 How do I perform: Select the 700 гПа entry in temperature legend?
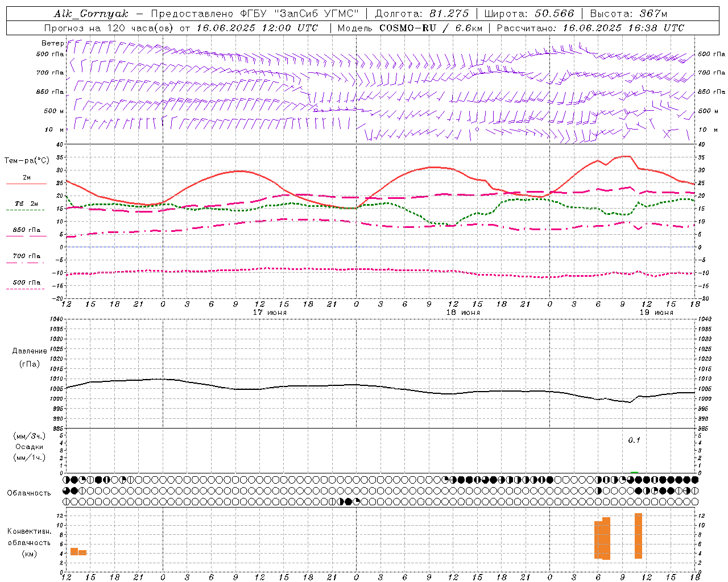click(26, 256)
